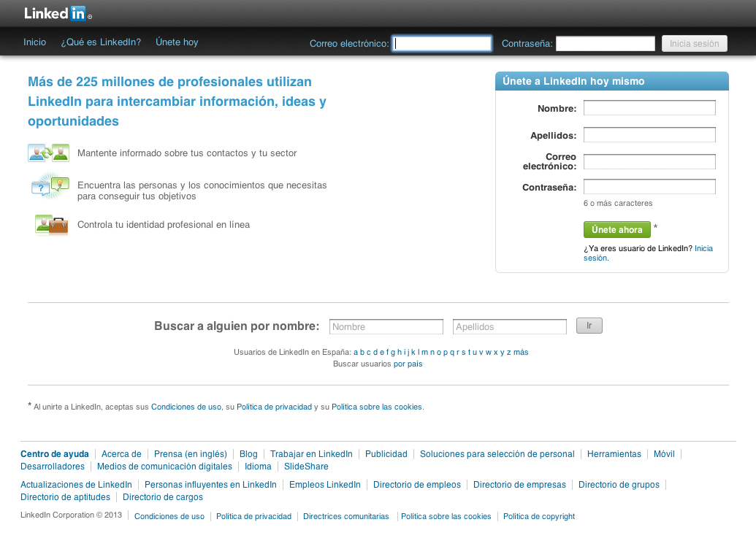Image resolution: width=756 pixels, height=549 pixels.
Task: Focus the Nombre field in signup form
Action: click(x=649, y=108)
